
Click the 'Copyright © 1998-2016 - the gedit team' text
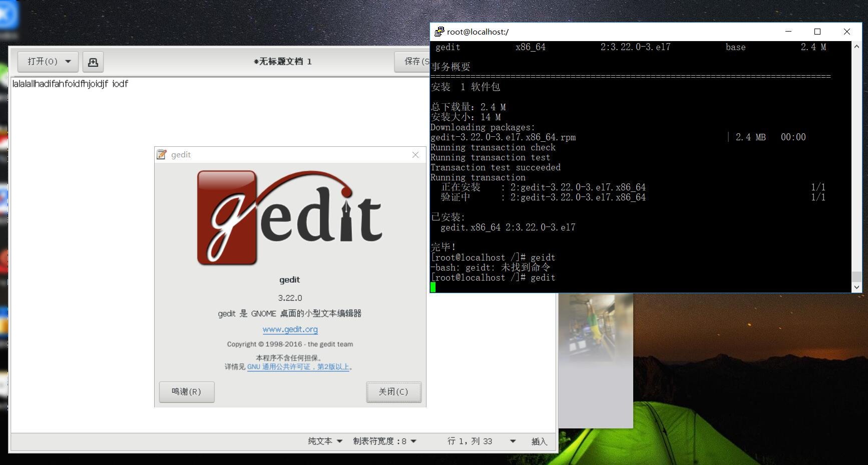pyautogui.click(x=290, y=344)
